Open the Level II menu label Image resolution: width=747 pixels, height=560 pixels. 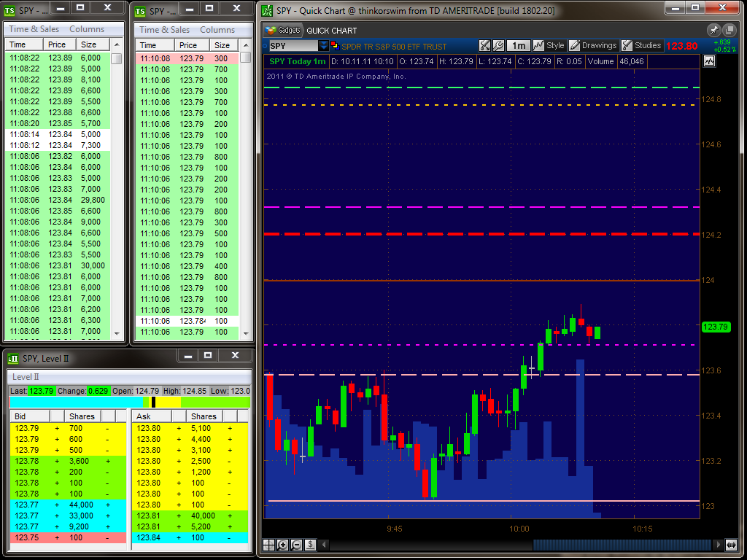tap(26, 377)
